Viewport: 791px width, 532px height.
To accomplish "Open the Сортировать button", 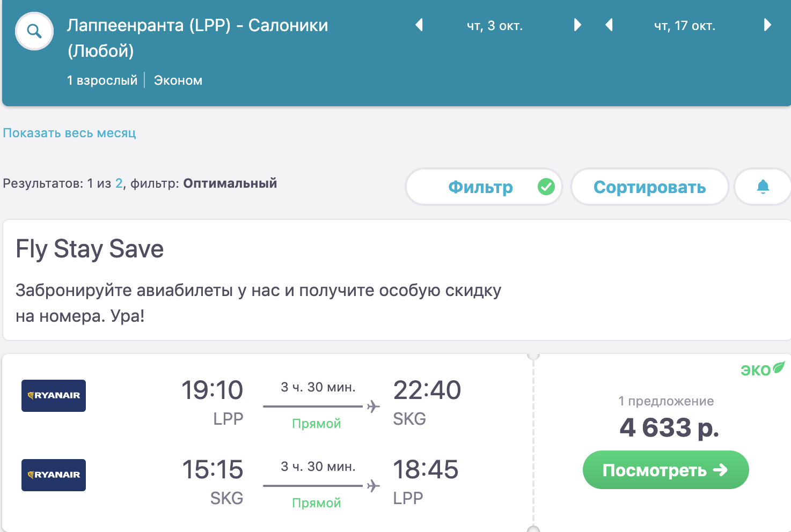I will pyautogui.click(x=649, y=187).
